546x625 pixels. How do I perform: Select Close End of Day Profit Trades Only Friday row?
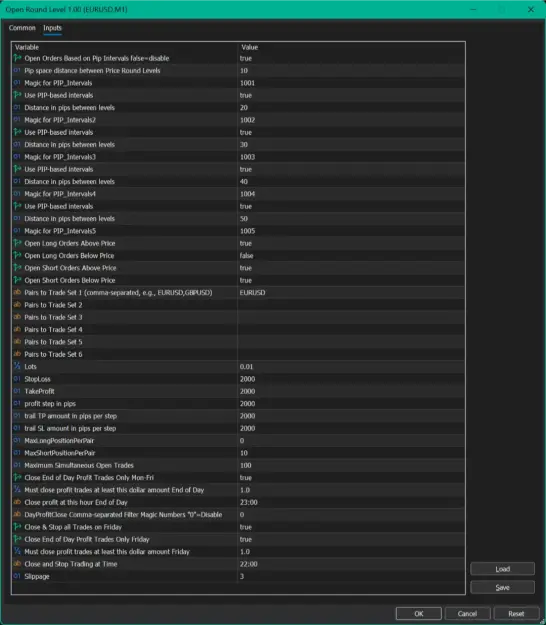(238, 539)
